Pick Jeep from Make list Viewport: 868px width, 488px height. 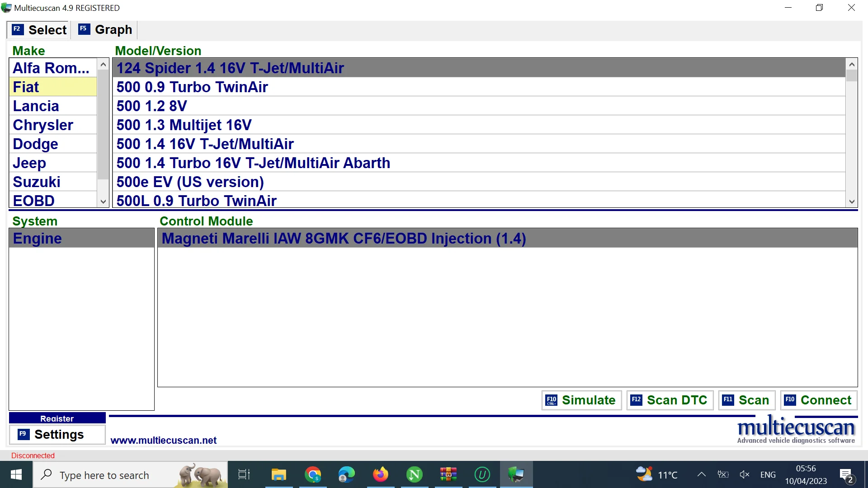pos(53,163)
